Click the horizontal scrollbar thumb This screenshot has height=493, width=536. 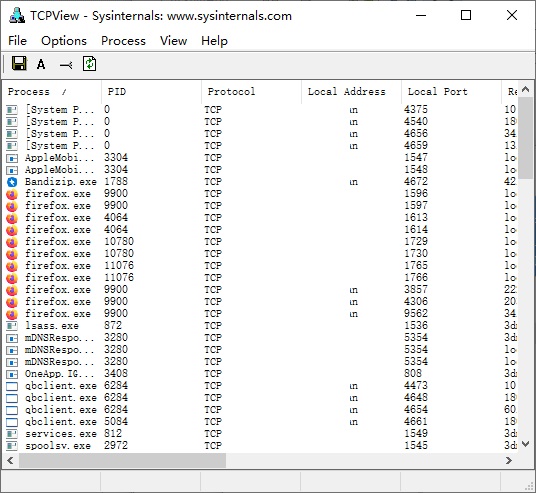pos(122,461)
